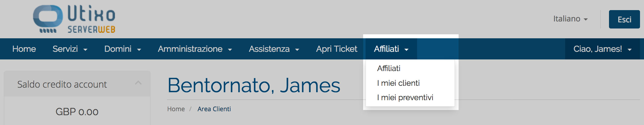Expand the Domini menu
This screenshot has width=644, height=125.
tap(122, 49)
